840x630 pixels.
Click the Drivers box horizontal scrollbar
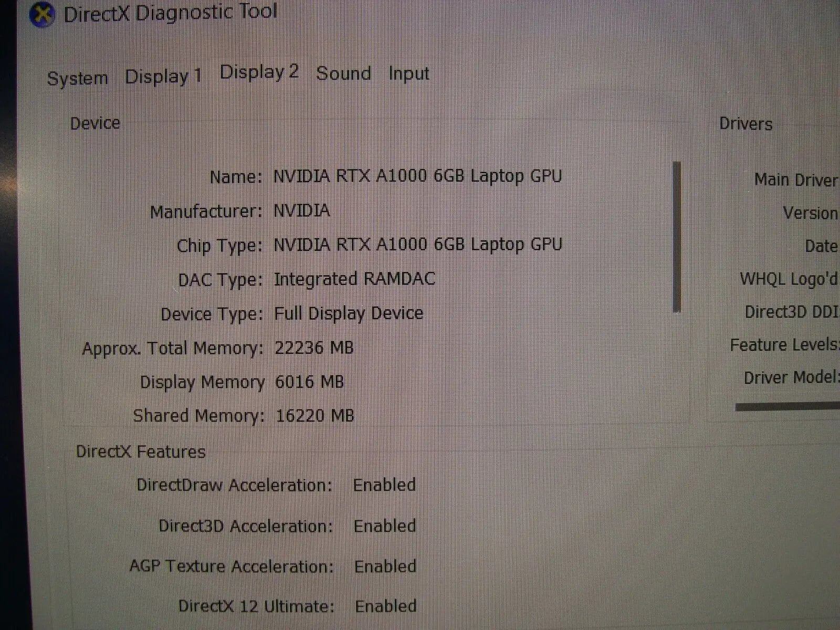(787, 406)
